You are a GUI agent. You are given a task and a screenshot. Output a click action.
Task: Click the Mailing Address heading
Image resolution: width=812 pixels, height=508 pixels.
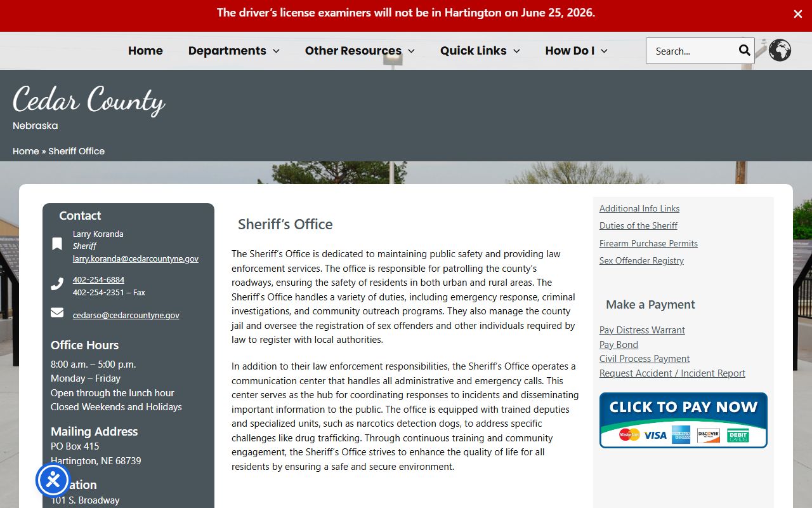pos(94,432)
